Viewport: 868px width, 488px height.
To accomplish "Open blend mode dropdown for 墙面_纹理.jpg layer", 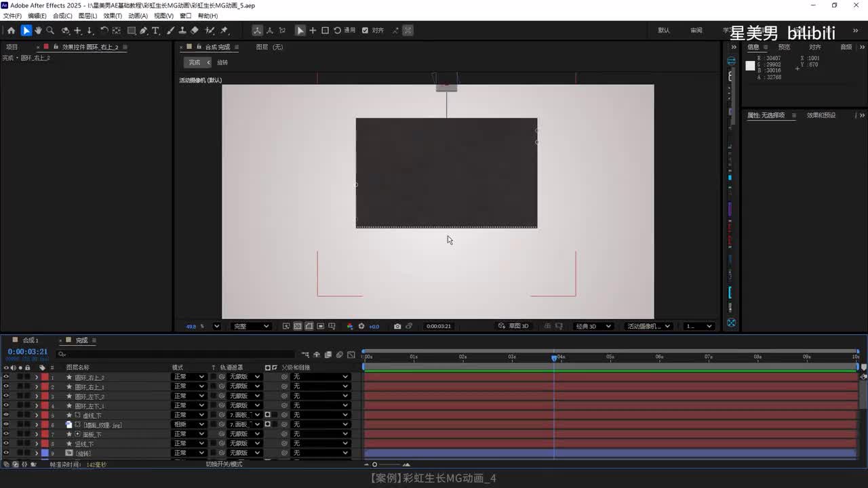I will point(189,424).
